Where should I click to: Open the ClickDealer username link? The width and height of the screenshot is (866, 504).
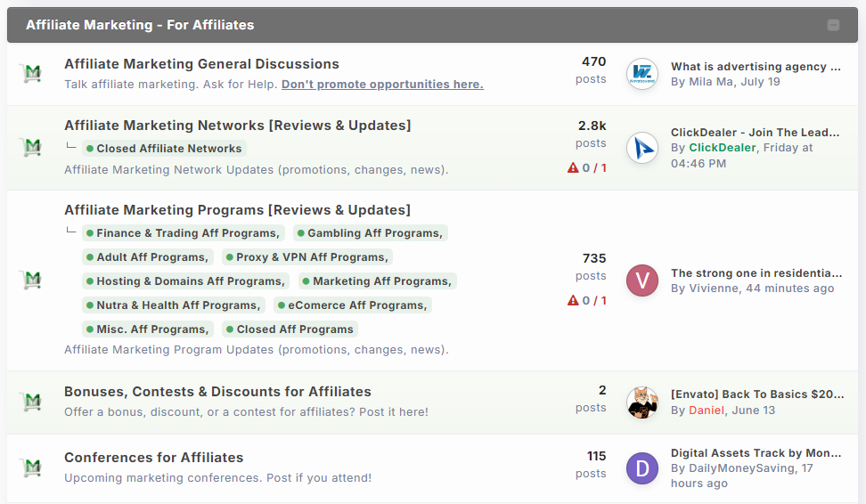click(x=722, y=148)
